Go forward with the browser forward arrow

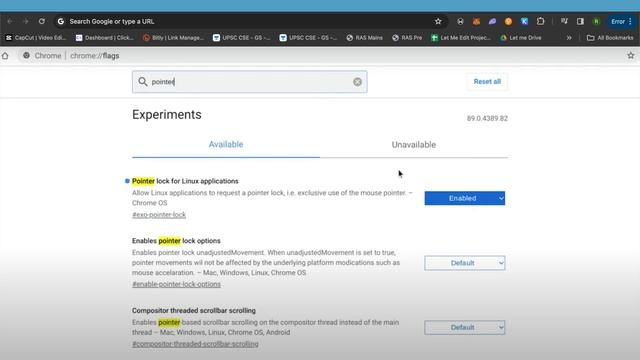click(x=25, y=21)
